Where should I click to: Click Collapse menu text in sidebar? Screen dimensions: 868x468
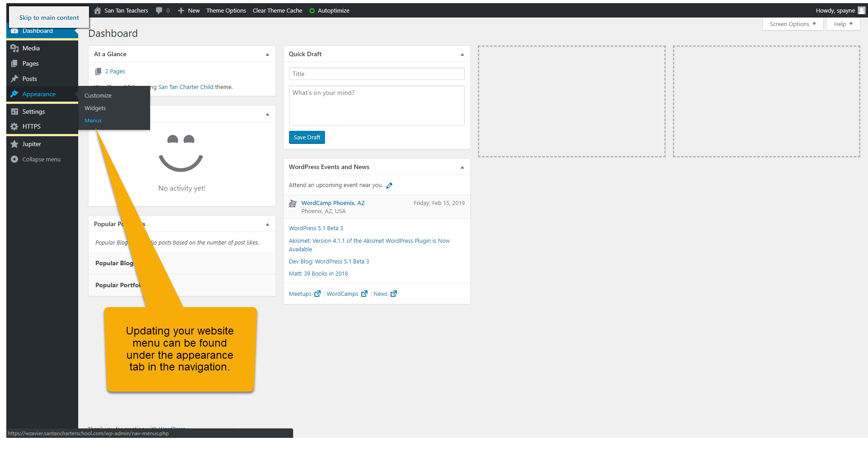[41, 160]
